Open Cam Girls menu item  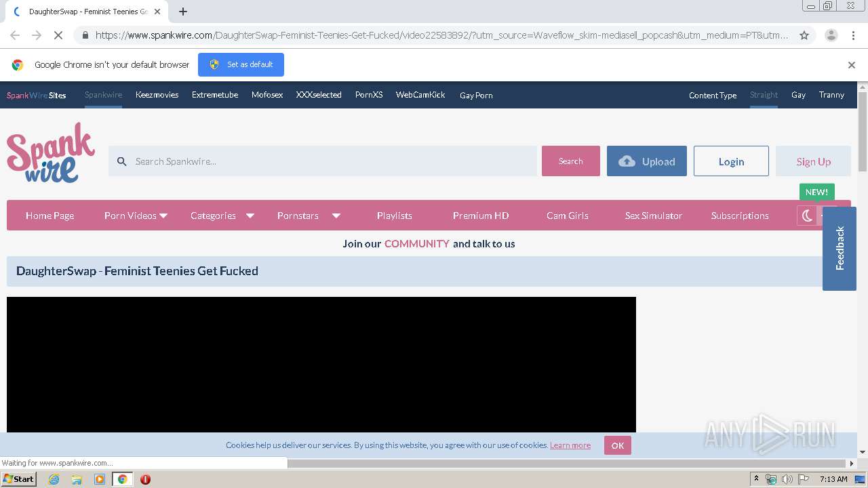pos(568,216)
